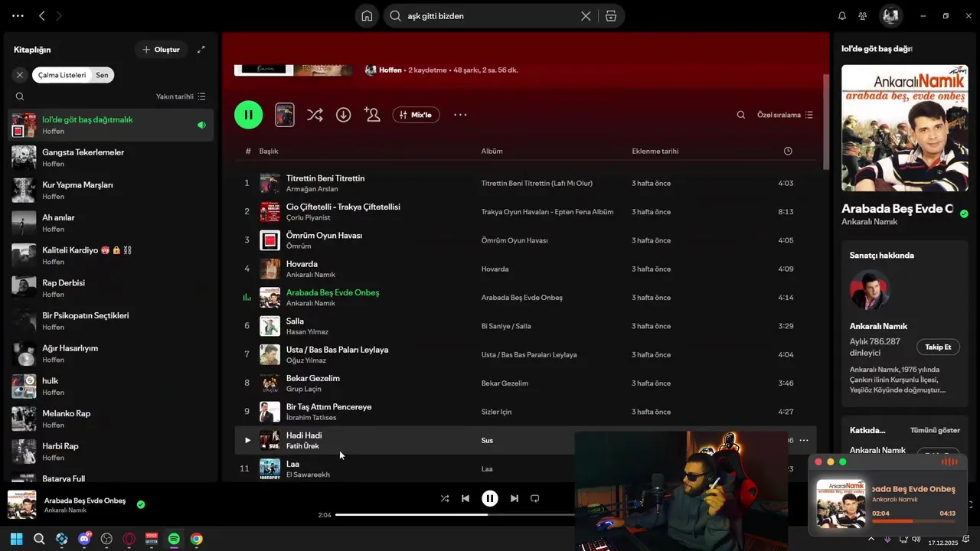The width and height of the screenshot is (980, 551).
Task: Download the playlist
Action: [344, 115]
